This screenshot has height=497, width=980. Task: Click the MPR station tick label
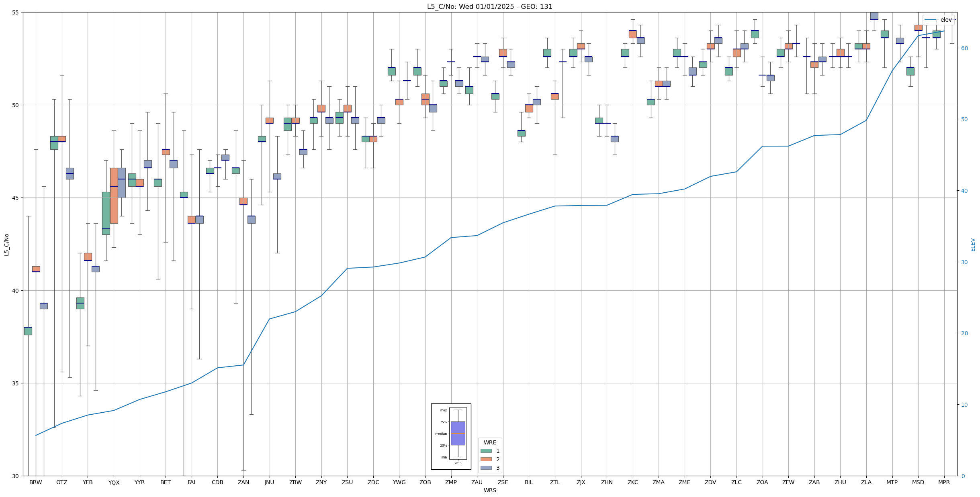tap(943, 482)
